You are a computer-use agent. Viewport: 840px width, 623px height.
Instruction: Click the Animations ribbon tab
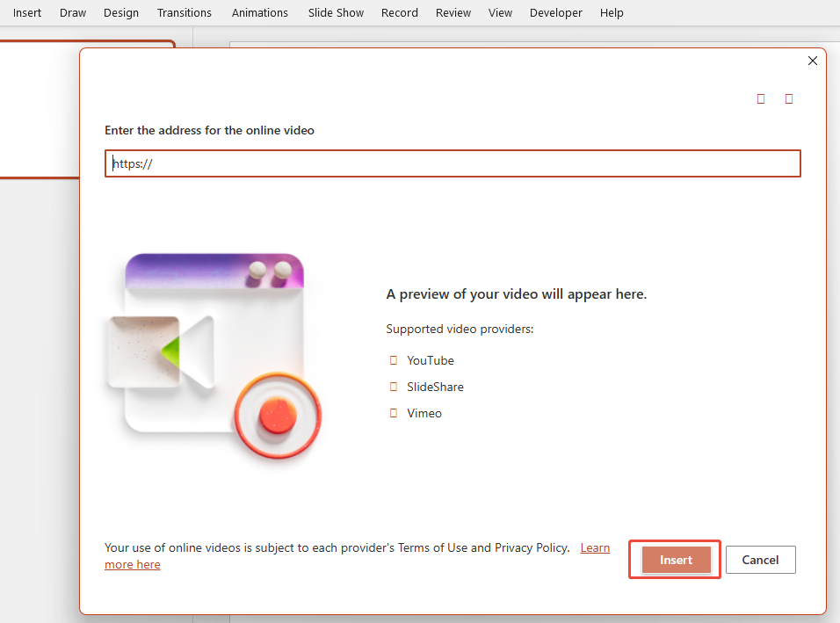(x=260, y=12)
